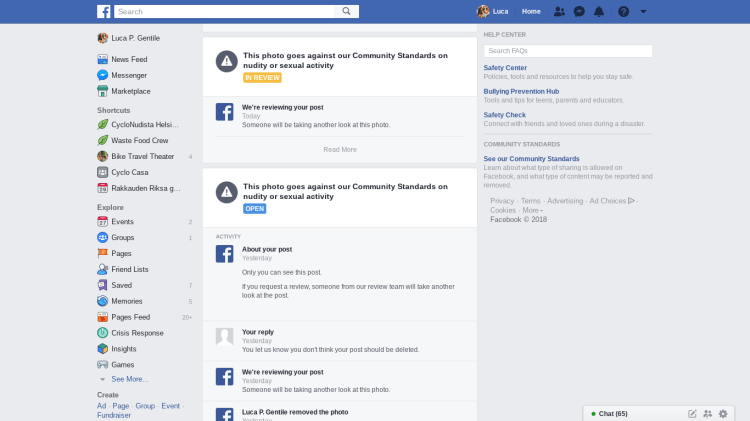The image size is (750, 421).
Task: Open Notifications bell icon
Action: [599, 11]
